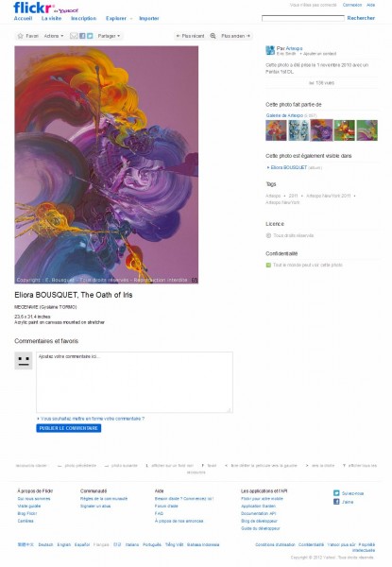
Task: Click the Favori star icon
Action: pos(21,36)
